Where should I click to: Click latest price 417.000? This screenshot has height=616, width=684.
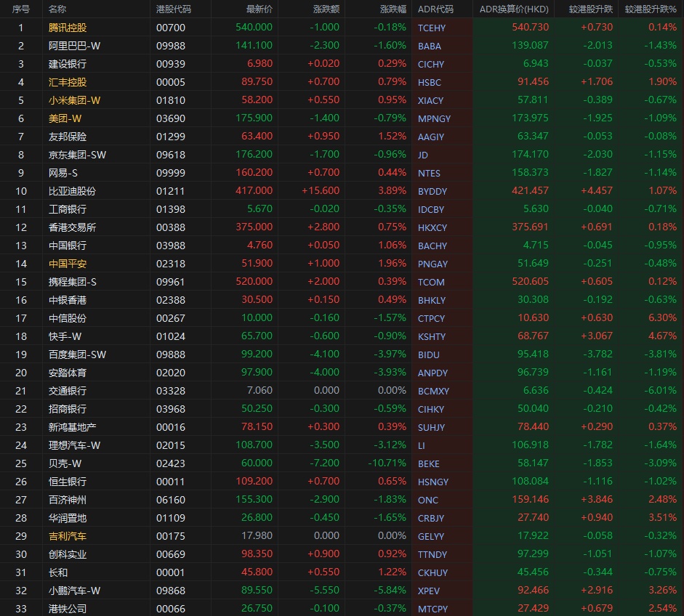point(254,190)
